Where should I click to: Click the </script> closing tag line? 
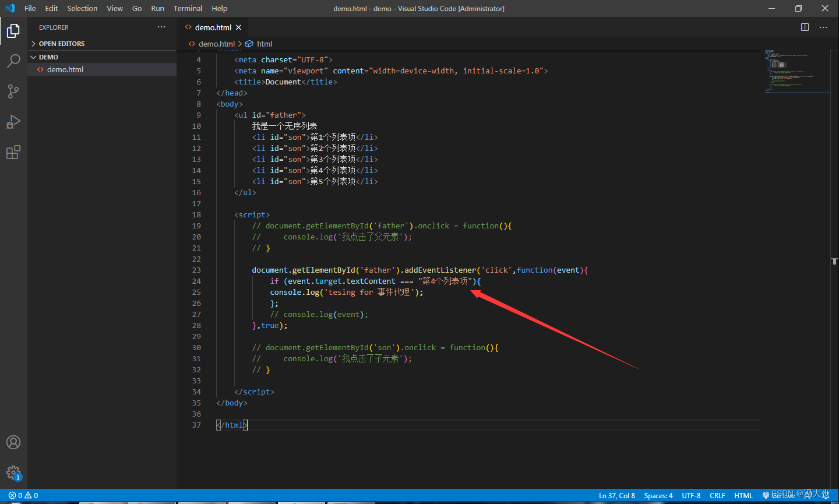tap(254, 392)
